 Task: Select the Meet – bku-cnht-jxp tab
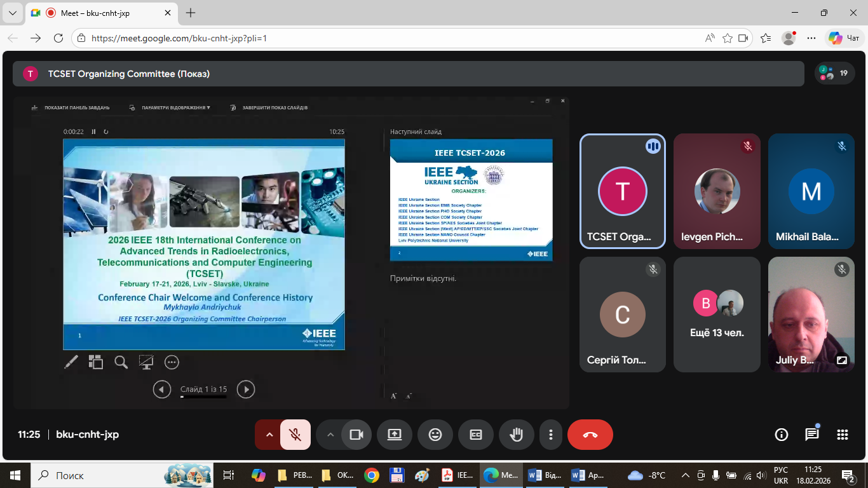(102, 13)
